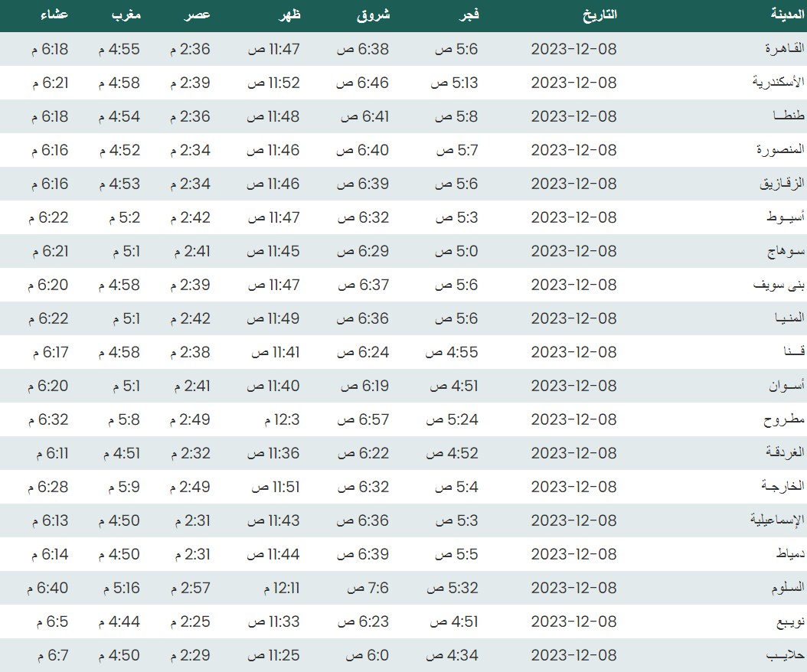Select the شروق column header
The image size is (807, 672).
click(373, 15)
